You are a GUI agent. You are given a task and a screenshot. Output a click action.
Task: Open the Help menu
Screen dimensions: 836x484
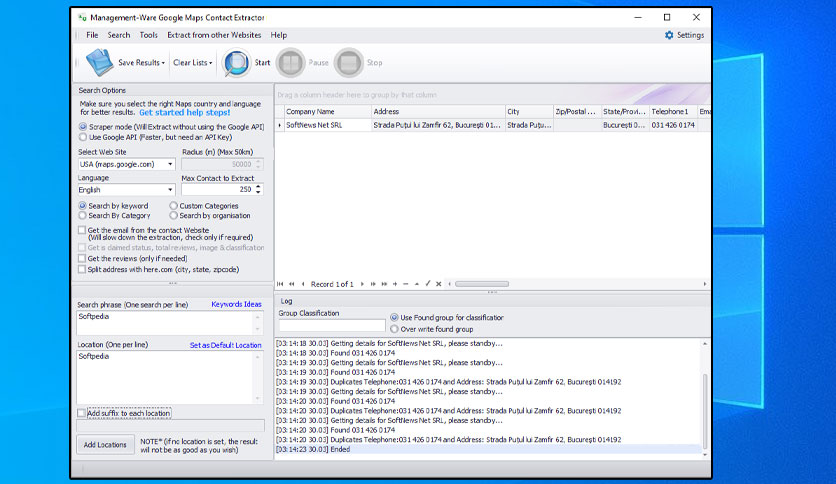coord(279,35)
